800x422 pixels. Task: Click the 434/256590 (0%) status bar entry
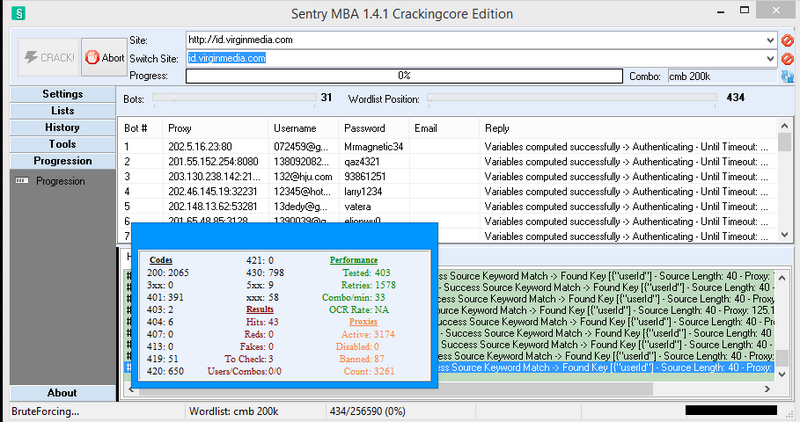coord(367,411)
